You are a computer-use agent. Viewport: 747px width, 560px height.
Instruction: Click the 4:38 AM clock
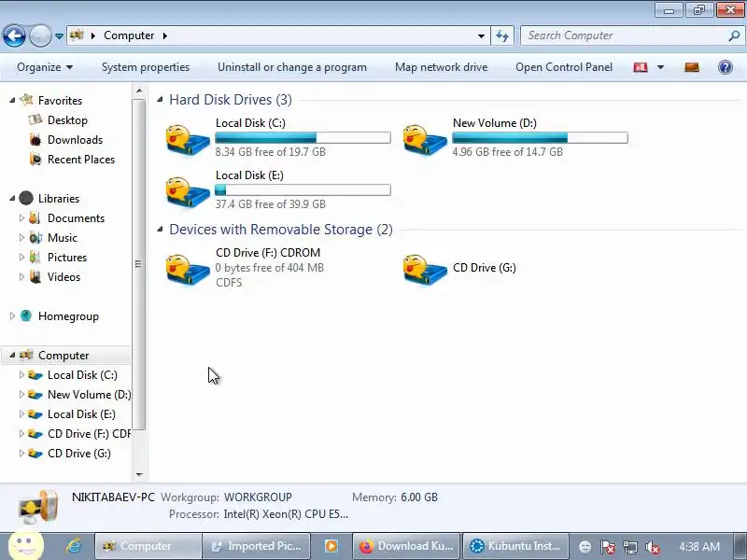(698, 547)
